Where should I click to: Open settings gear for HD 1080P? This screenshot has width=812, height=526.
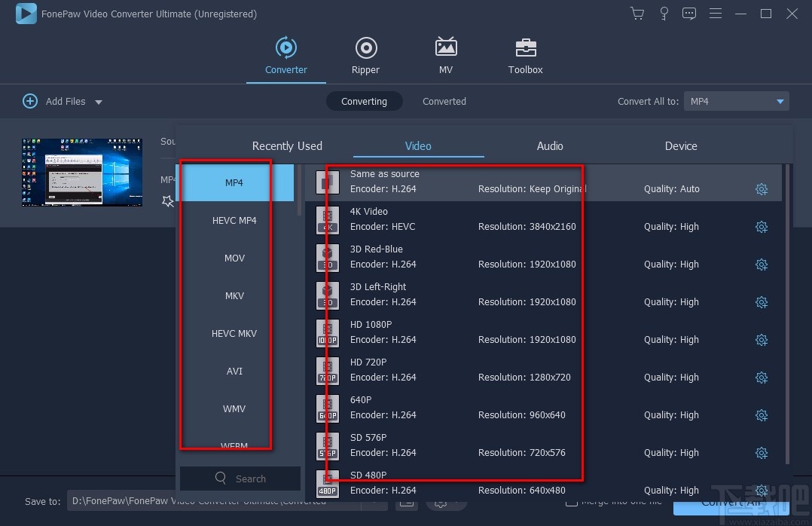(762, 340)
